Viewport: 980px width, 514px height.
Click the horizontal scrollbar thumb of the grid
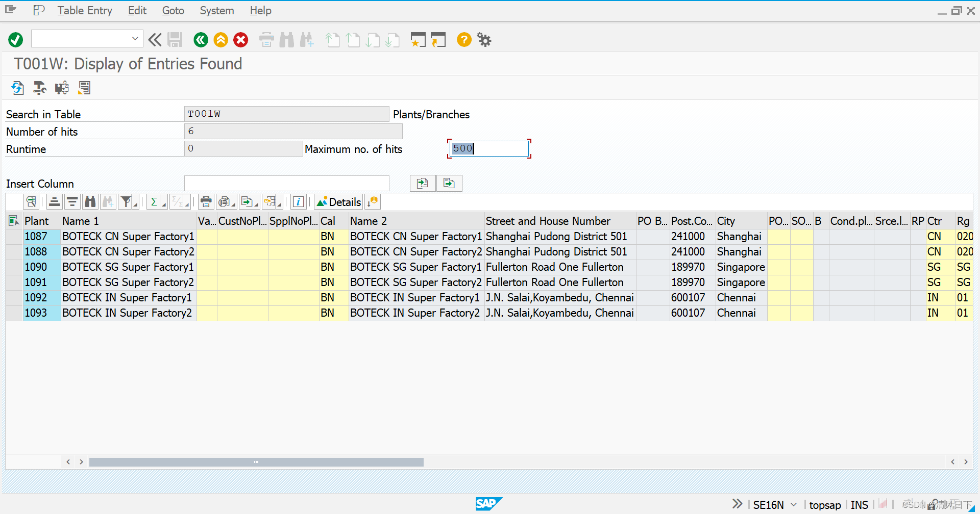[256, 462]
